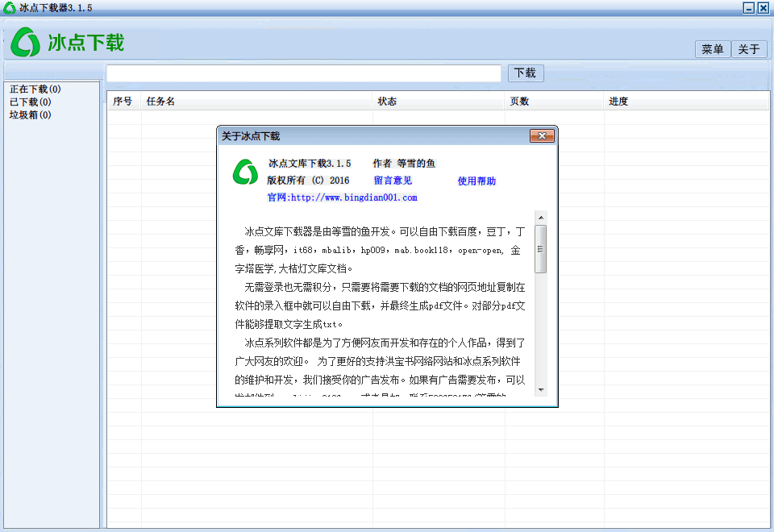Open the 菜单 menu button

pyautogui.click(x=712, y=48)
